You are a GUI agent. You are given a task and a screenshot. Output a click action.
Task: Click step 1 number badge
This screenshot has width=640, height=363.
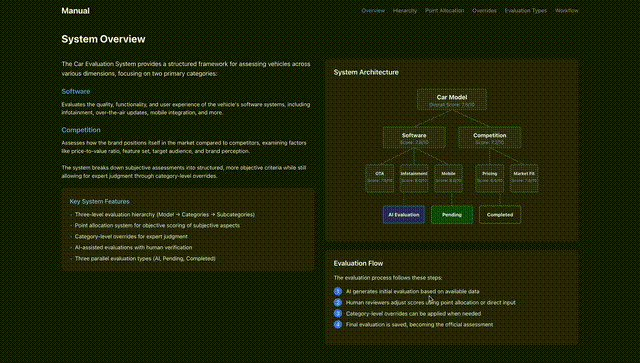tap(338, 292)
